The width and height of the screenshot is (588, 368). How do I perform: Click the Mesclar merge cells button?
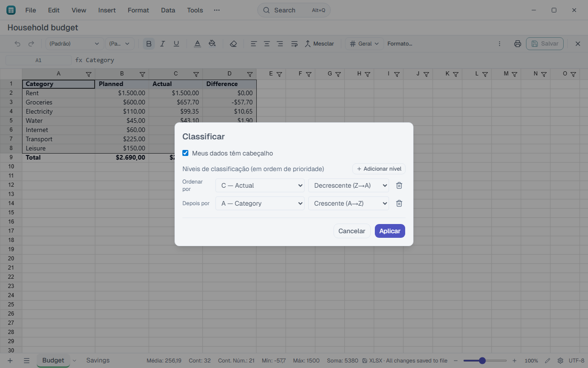coord(319,44)
